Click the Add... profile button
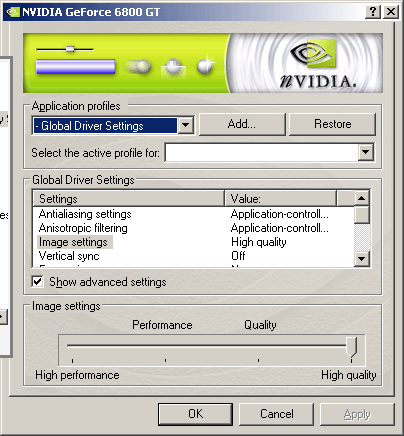Image resolution: width=404 pixels, height=436 pixels. coord(242,124)
